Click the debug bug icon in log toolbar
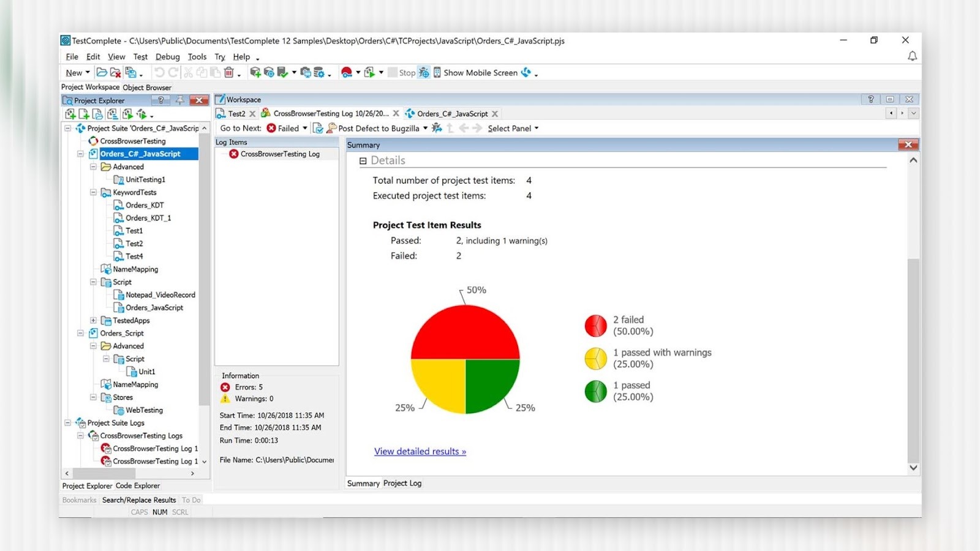This screenshot has width=980, height=551. tap(437, 128)
